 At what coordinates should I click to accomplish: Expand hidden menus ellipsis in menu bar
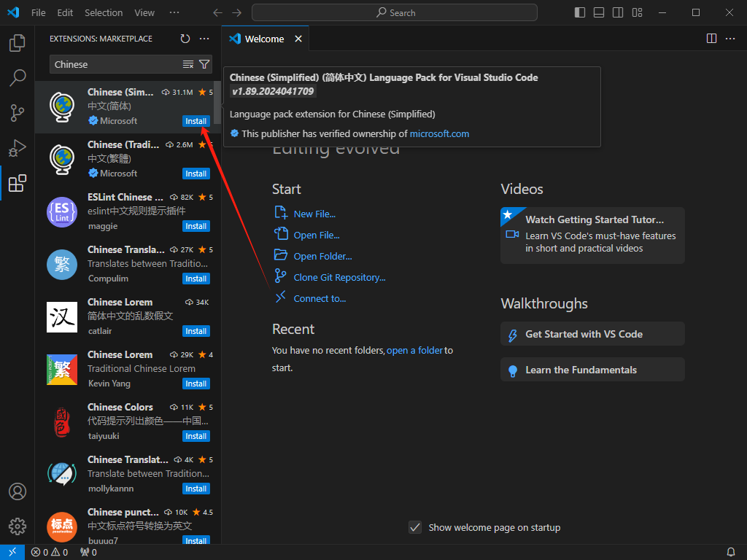pos(174,13)
